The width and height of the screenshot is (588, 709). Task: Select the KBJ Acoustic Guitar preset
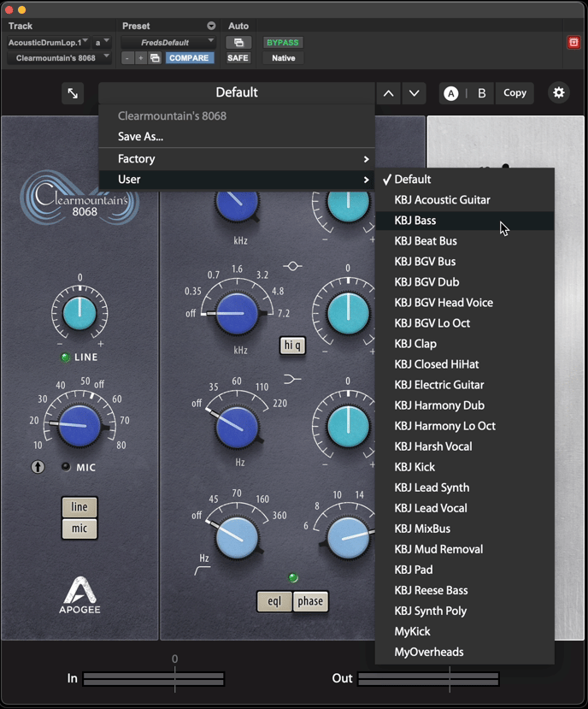click(x=465, y=200)
